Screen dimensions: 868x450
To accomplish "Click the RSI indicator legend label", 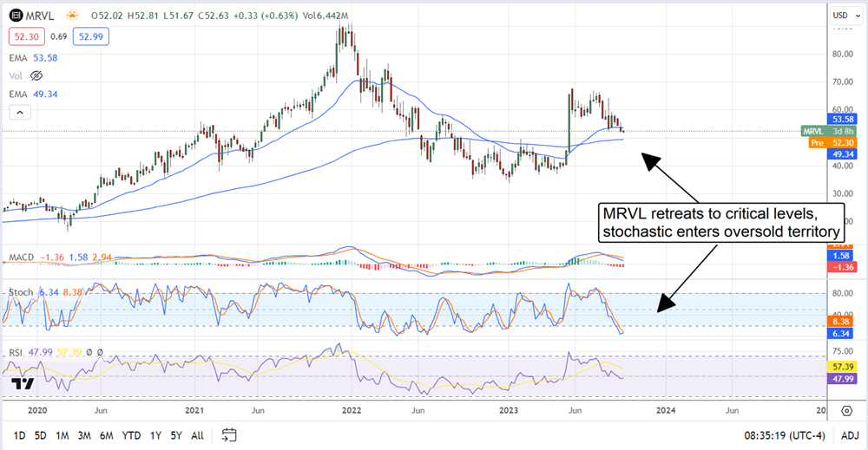I will tap(16, 352).
